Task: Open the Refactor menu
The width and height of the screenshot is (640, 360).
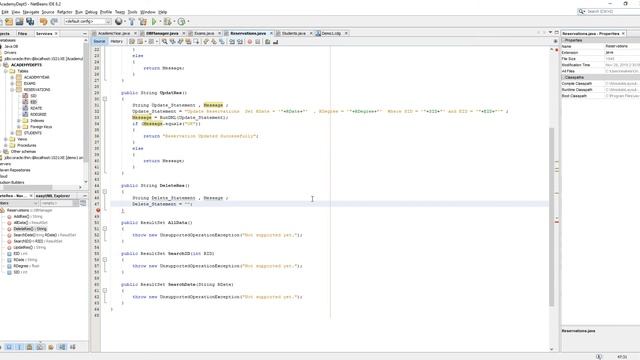Action: click(x=64, y=12)
